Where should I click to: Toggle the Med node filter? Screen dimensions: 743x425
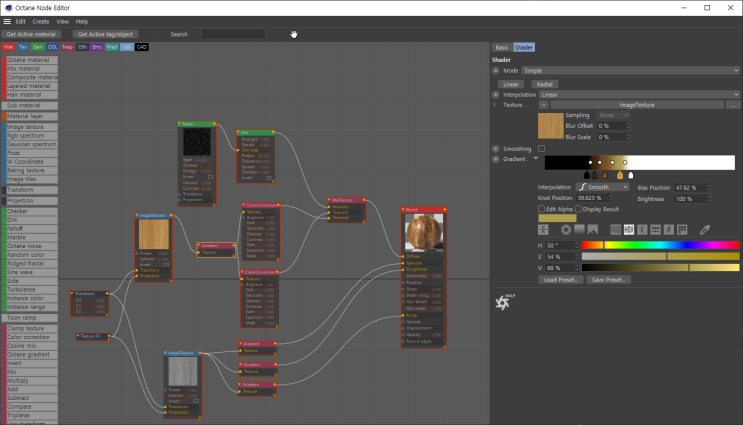tap(112, 47)
